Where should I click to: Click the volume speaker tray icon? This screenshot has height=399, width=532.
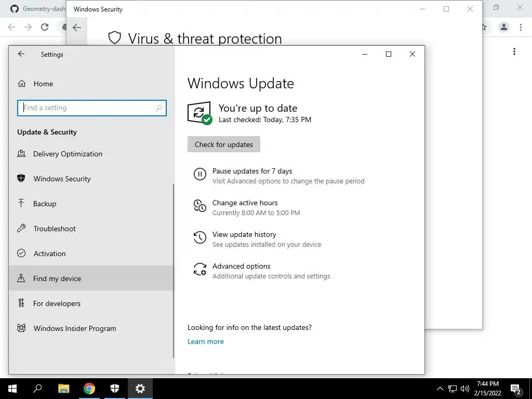coord(465,389)
